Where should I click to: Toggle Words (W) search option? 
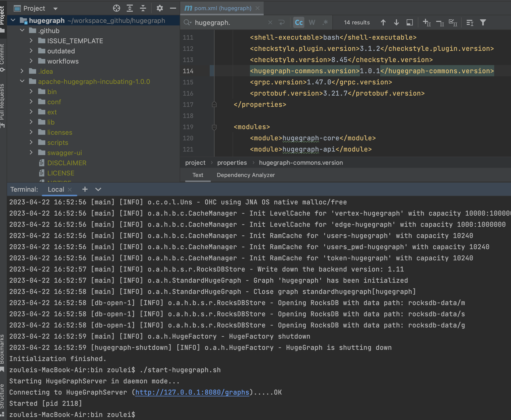coord(312,23)
